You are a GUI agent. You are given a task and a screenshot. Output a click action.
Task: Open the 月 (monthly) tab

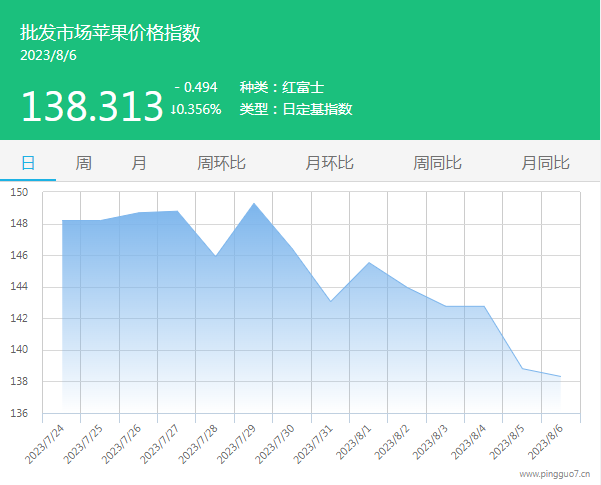coord(139,162)
